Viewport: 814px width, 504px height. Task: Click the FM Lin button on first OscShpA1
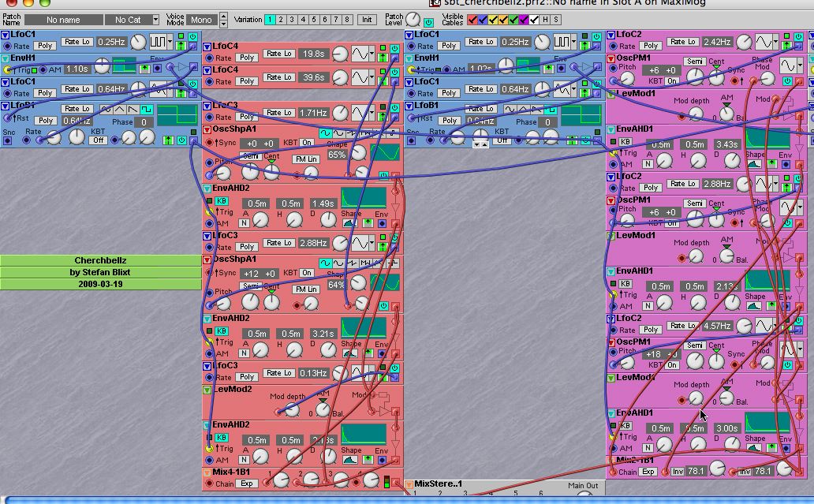pos(306,159)
